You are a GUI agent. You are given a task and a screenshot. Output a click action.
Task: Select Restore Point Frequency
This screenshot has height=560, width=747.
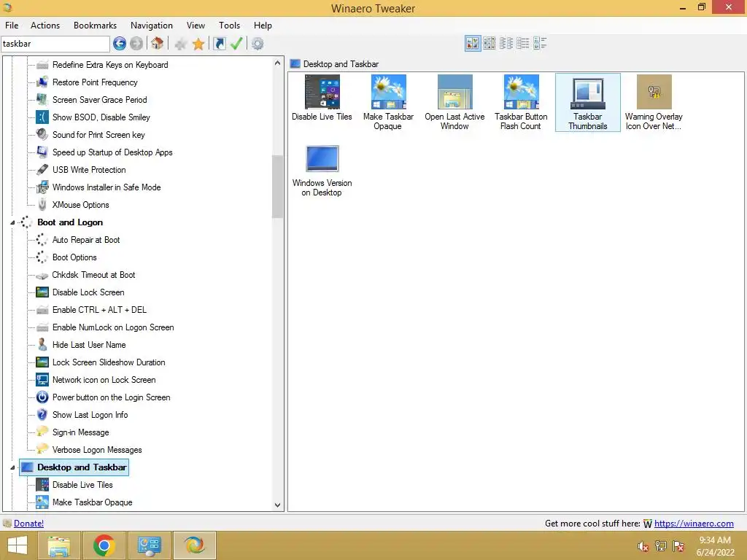[x=95, y=82]
